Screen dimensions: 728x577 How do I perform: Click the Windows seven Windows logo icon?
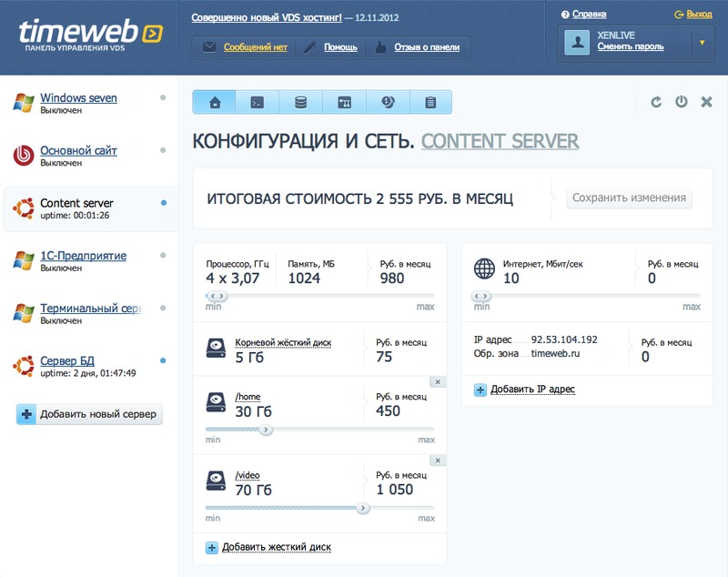click(24, 103)
